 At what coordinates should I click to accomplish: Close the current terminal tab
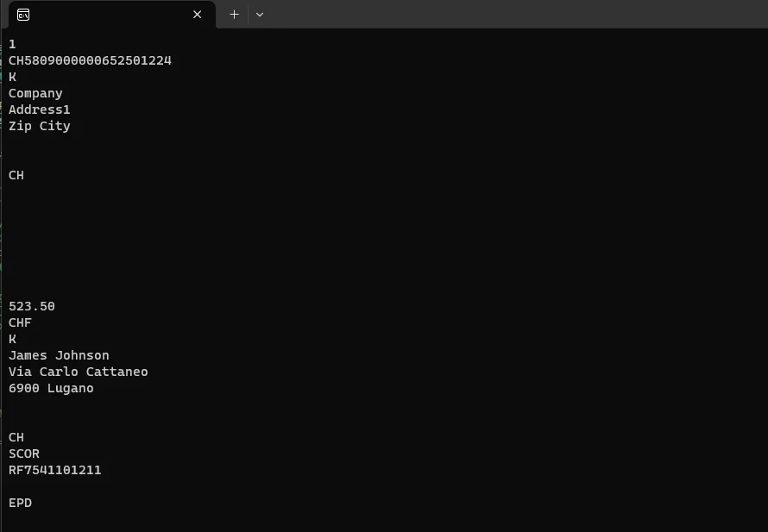click(x=198, y=15)
